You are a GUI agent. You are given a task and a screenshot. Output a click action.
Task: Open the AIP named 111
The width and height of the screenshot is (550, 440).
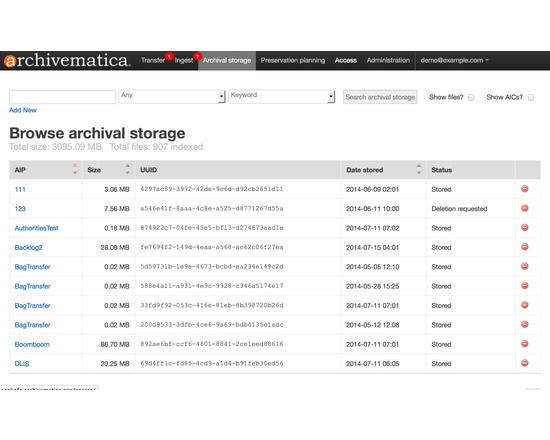[x=20, y=189]
